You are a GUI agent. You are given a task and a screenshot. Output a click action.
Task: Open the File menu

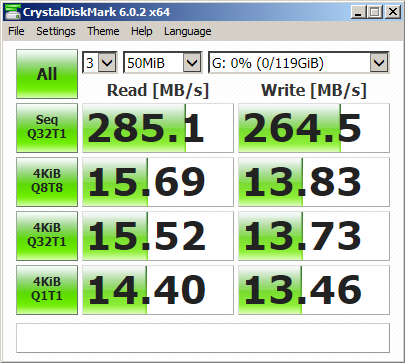click(16, 31)
